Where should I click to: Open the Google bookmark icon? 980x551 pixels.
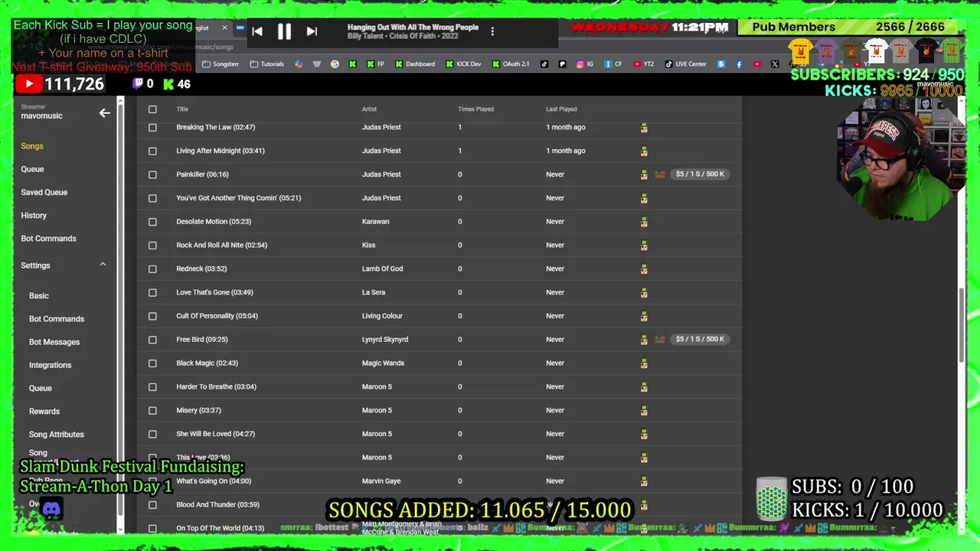point(335,64)
